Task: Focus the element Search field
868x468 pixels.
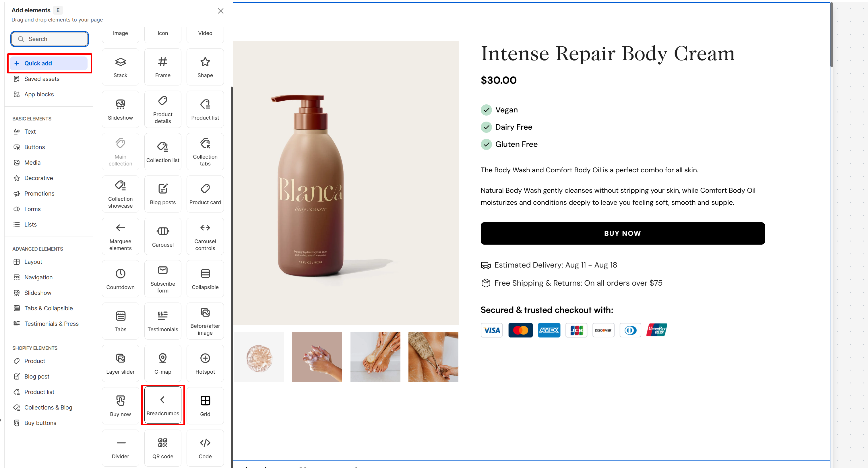Action: (x=50, y=39)
